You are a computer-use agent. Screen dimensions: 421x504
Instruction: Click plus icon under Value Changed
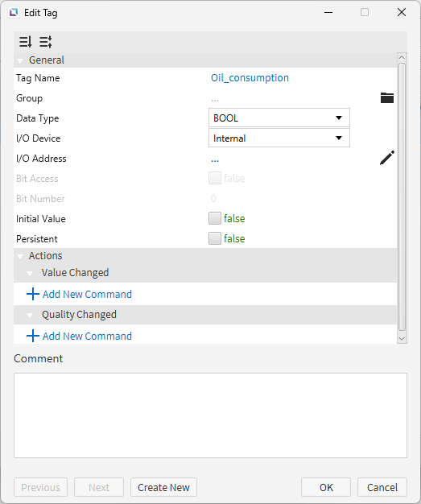click(33, 294)
